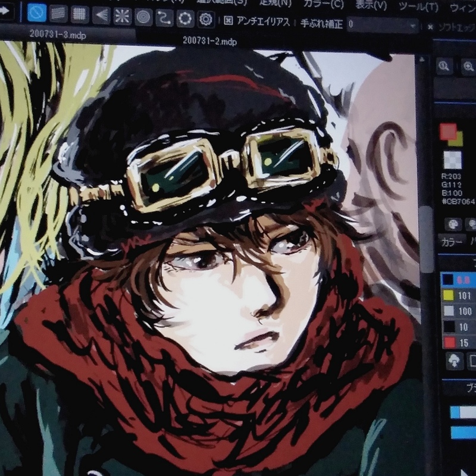Select the black brush preset sized 10

pos(458,327)
